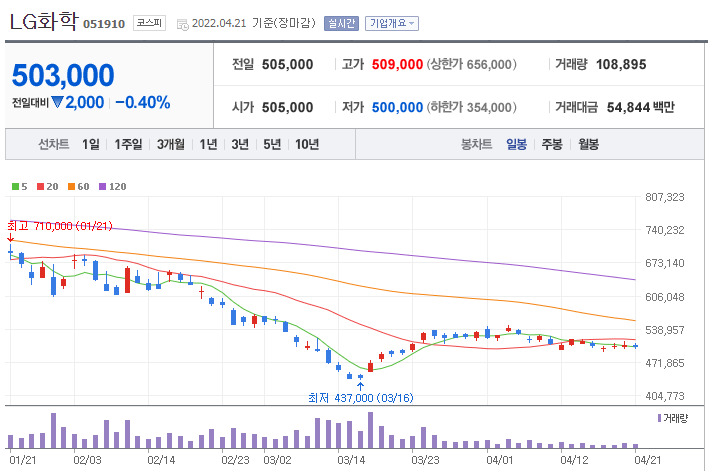The width and height of the screenshot is (708, 471).
Task: Click the red 20-day moving average swatch
Action: point(41,187)
